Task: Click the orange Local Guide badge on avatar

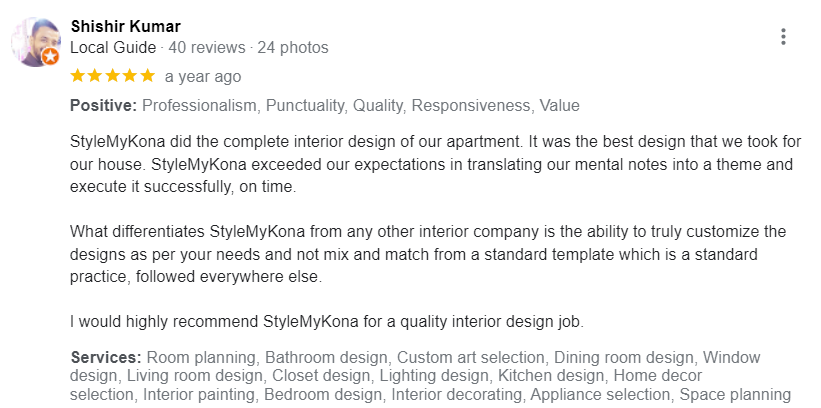Action: tap(51, 56)
